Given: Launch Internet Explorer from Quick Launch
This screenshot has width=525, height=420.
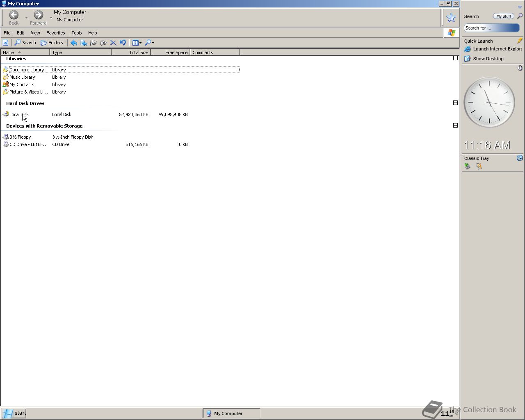Looking at the screenshot, I should coord(493,49).
